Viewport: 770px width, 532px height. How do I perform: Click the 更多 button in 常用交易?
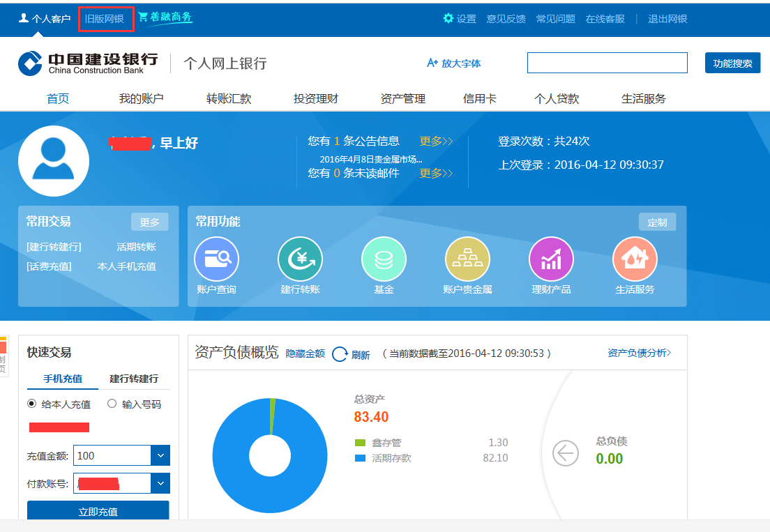(149, 222)
